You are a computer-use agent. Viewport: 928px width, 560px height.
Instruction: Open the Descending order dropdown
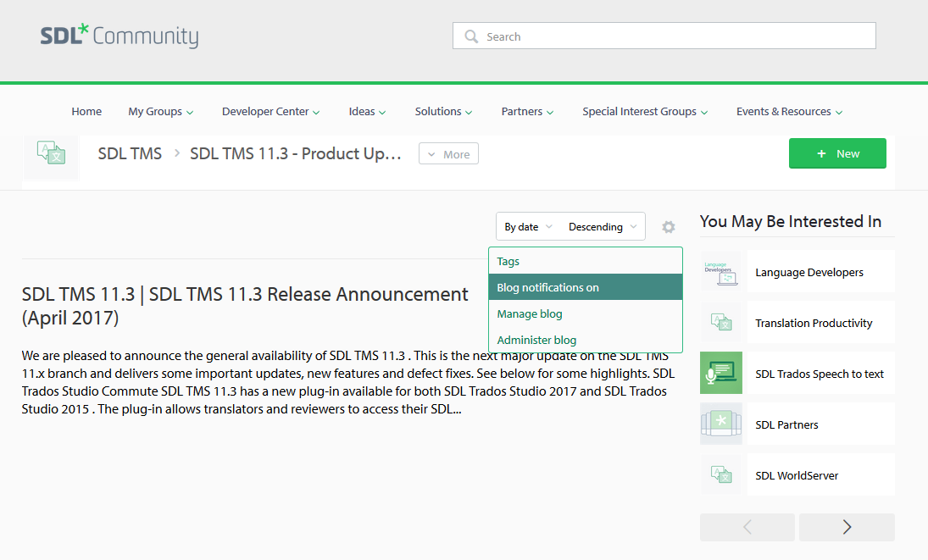pyautogui.click(x=603, y=226)
